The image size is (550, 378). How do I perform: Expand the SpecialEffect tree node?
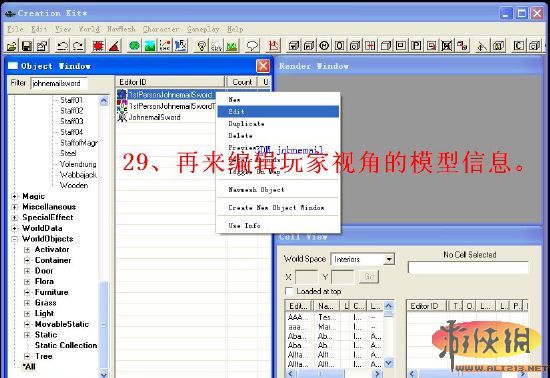(14, 218)
